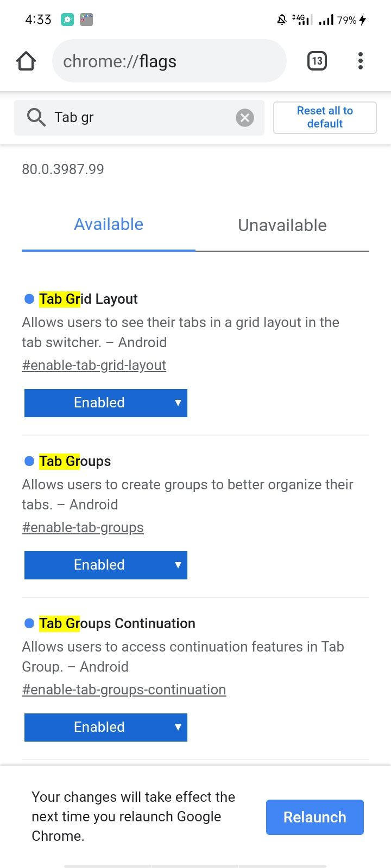This screenshot has width=391, height=868.
Task: Tap the blue dot beside Tab Groups
Action: click(28, 461)
